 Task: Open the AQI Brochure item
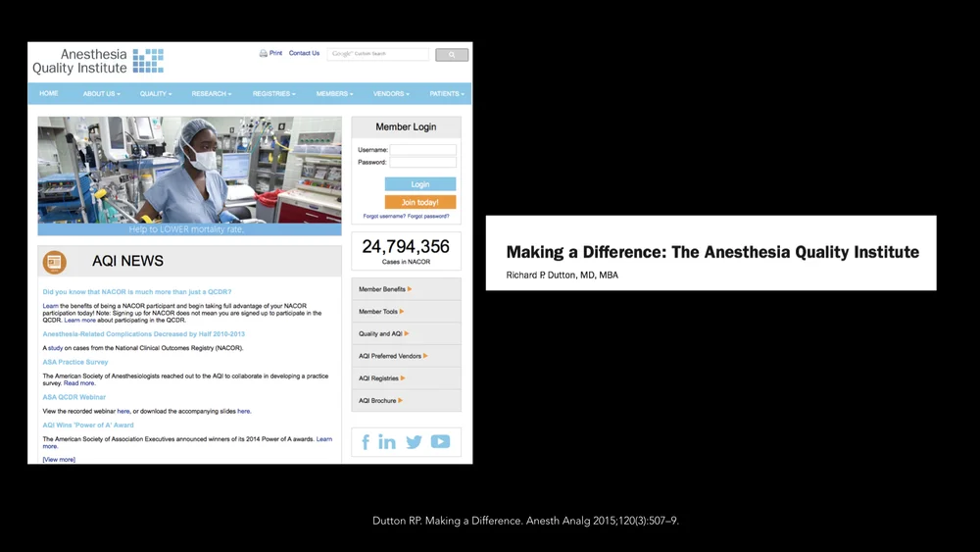click(x=407, y=401)
